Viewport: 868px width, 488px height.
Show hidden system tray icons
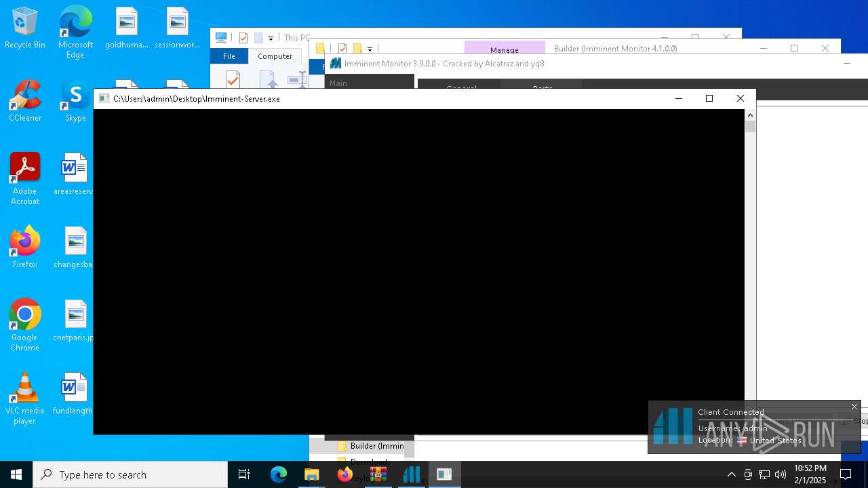pos(731,474)
